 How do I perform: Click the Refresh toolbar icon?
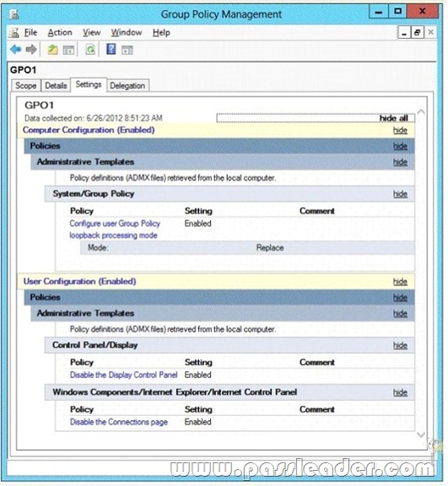(x=90, y=49)
